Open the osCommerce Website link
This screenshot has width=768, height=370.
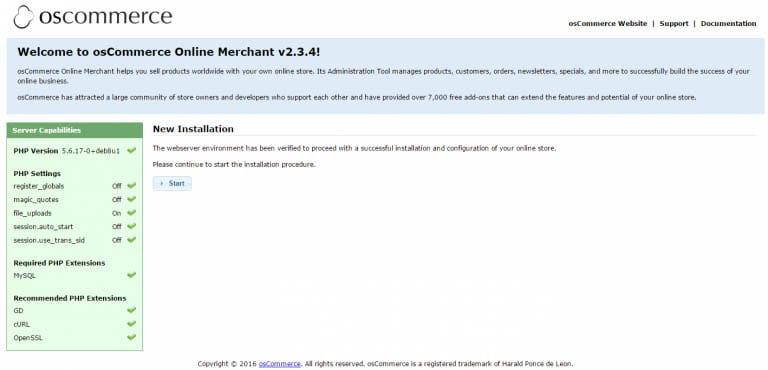[x=607, y=24]
